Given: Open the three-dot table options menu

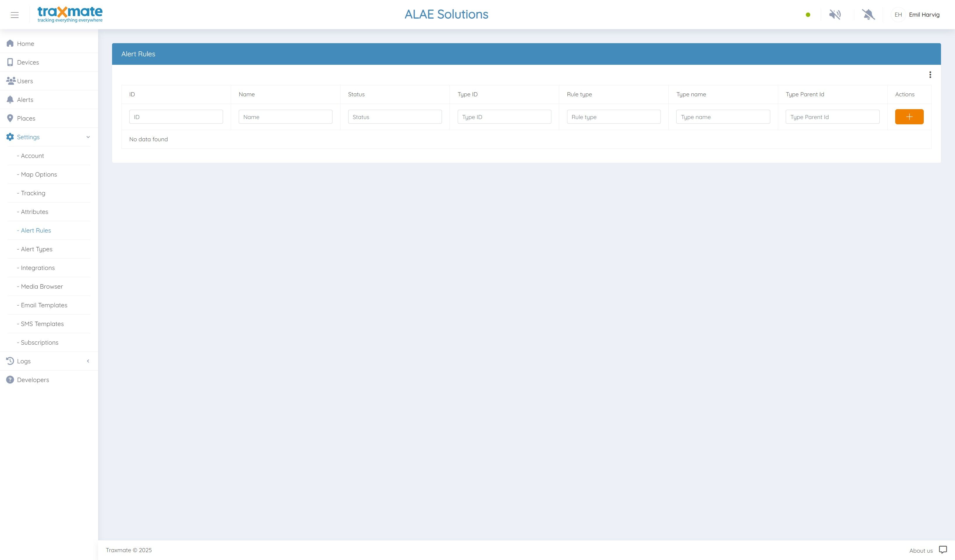Looking at the screenshot, I should [x=930, y=75].
